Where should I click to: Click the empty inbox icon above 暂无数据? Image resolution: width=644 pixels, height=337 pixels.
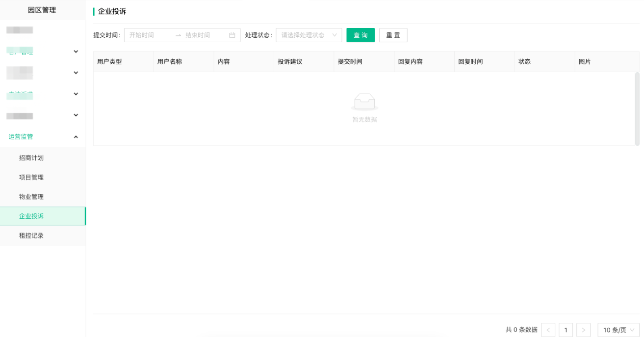(364, 102)
